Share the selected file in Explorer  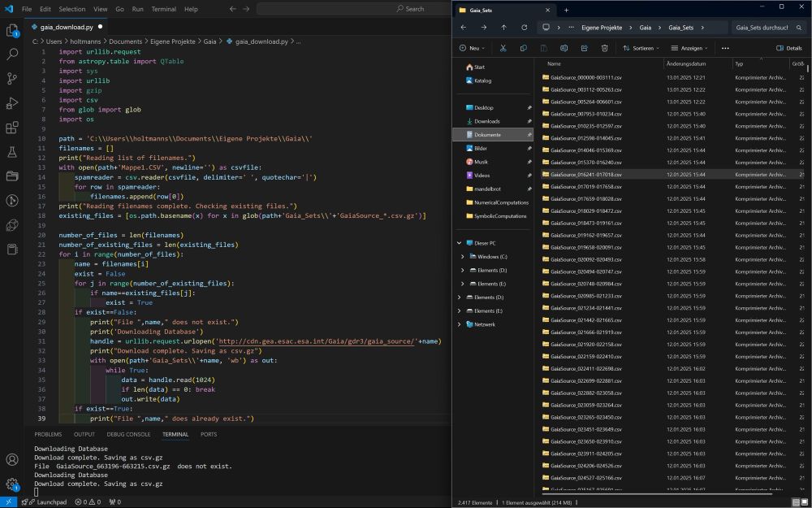coord(584,48)
